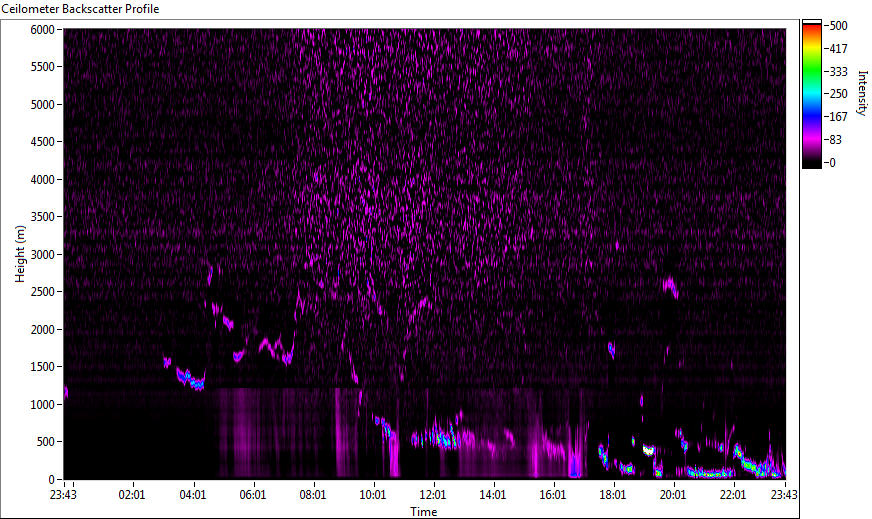Screen dimensions: 872x519
Task: Click the 12:01 time axis label
Action: (433, 495)
